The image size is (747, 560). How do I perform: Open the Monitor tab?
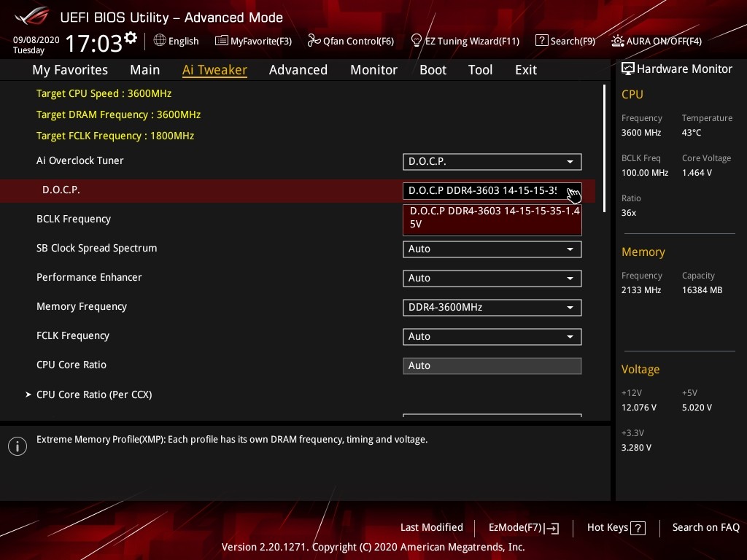click(x=373, y=70)
